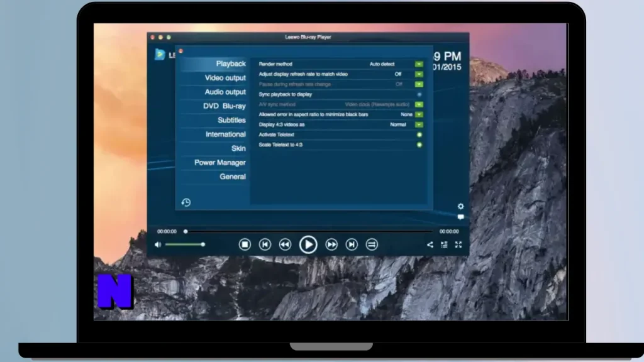
Task: Click the restore defaults clock icon
Action: point(186,202)
